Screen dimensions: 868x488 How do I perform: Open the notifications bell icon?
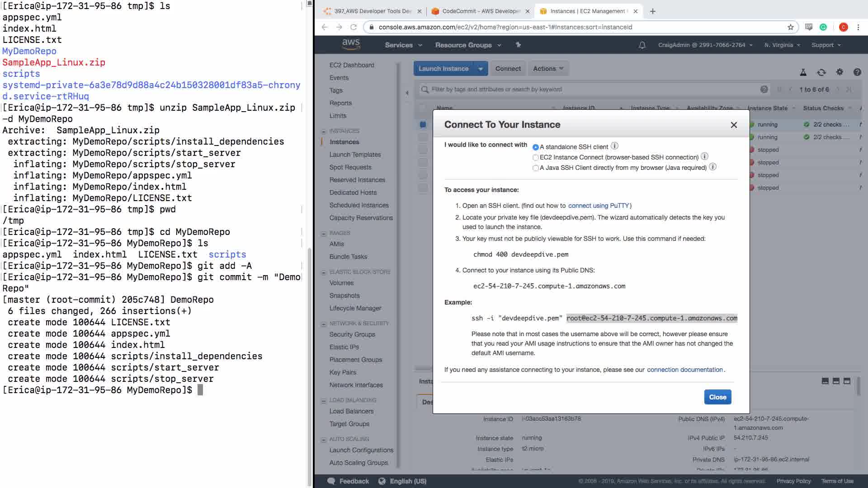tap(642, 45)
